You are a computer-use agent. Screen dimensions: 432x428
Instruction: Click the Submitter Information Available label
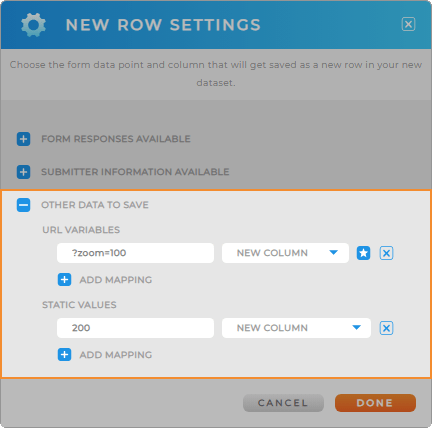135,172
